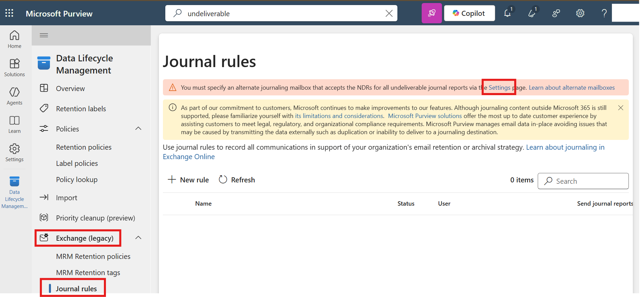Click the search magnifier in top bar
Image resolution: width=644 pixels, height=297 pixels.
[x=177, y=13]
